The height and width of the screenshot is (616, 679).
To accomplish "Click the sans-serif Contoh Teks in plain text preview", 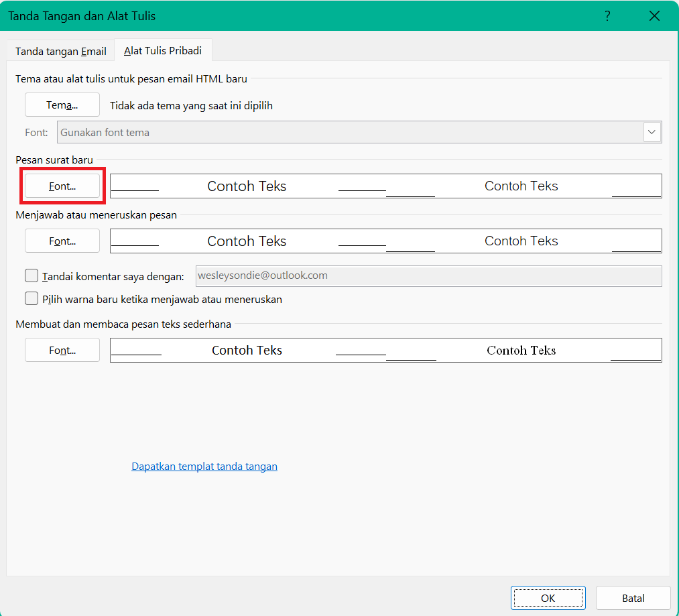I will pos(247,351).
